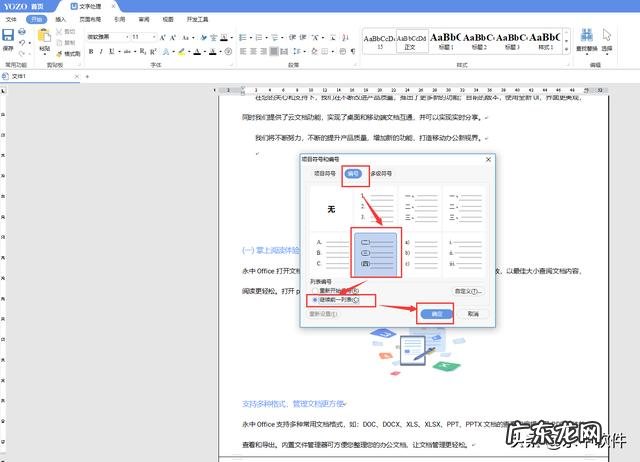This screenshot has height=462, width=640.
Task: Open the numbered list dropdown arrow
Action: click(x=266, y=38)
